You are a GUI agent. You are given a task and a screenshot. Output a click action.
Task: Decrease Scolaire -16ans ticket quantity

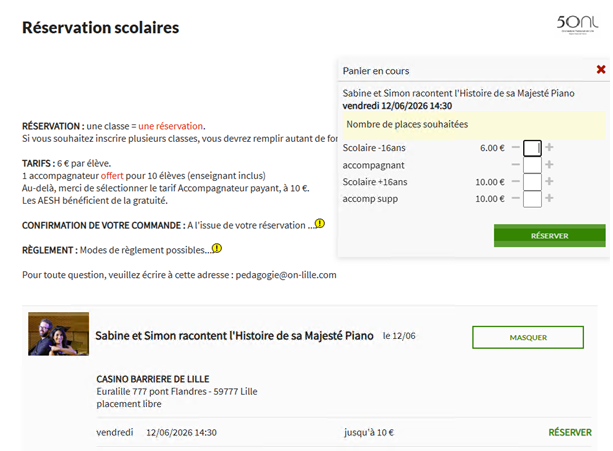[x=516, y=148]
